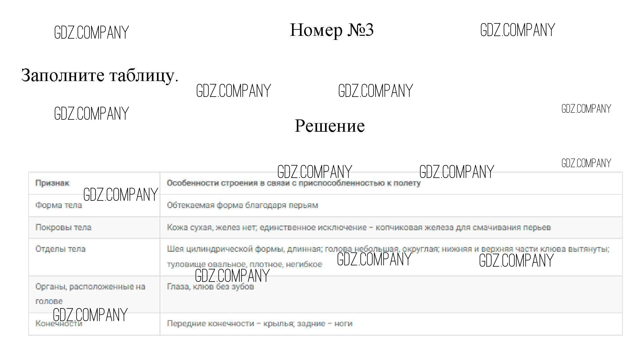The image size is (644, 355).
Task: Click the "Решение" heading
Action: (x=329, y=126)
